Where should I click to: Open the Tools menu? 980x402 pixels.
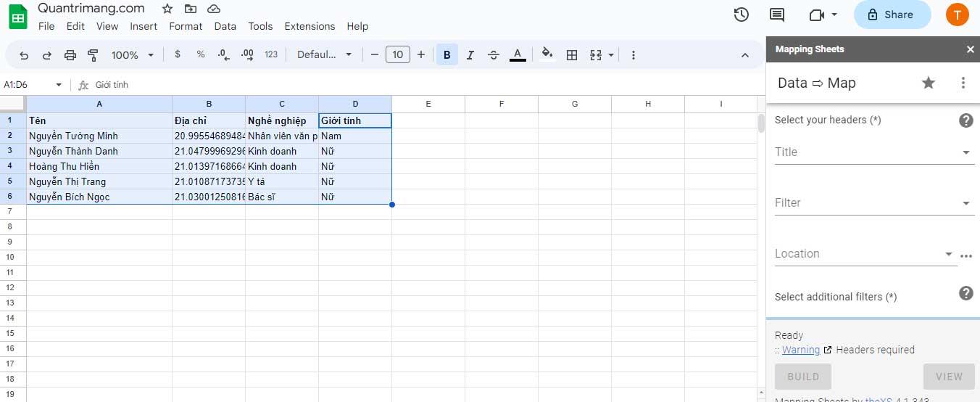pyautogui.click(x=260, y=26)
